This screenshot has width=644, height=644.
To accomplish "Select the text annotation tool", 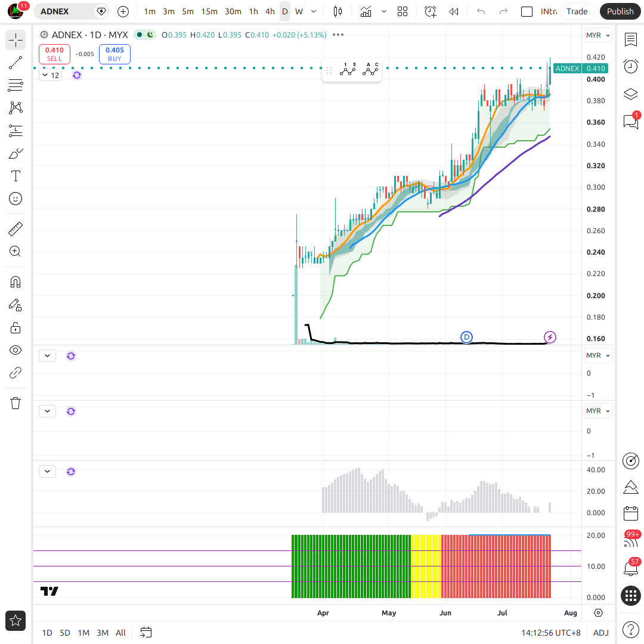I will pos(16,176).
